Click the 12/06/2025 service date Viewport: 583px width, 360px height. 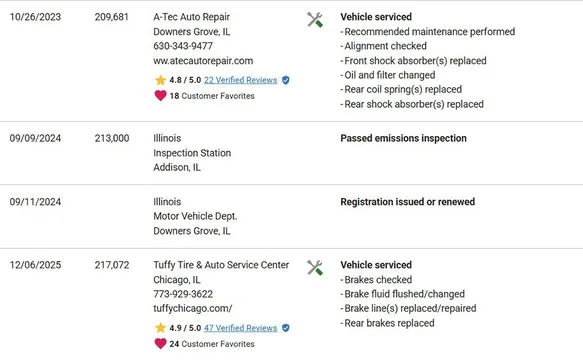(x=35, y=265)
